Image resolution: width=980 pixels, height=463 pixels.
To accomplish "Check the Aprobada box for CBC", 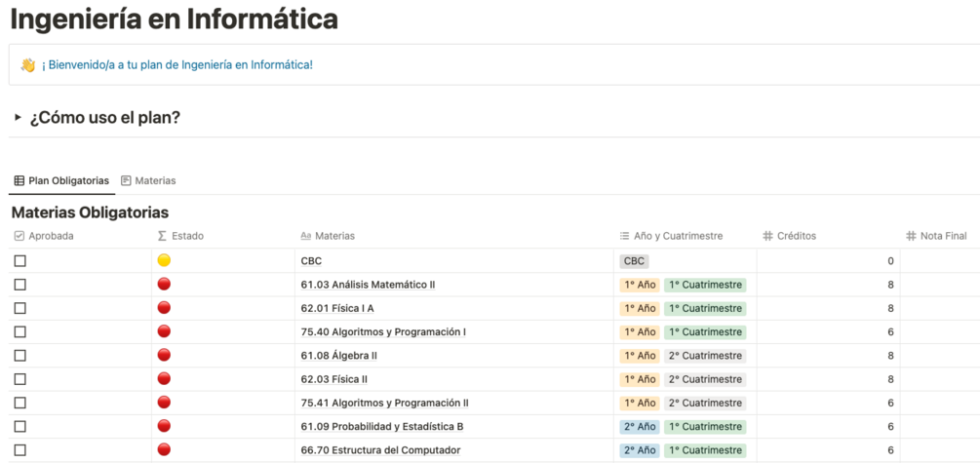I will (20, 261).
